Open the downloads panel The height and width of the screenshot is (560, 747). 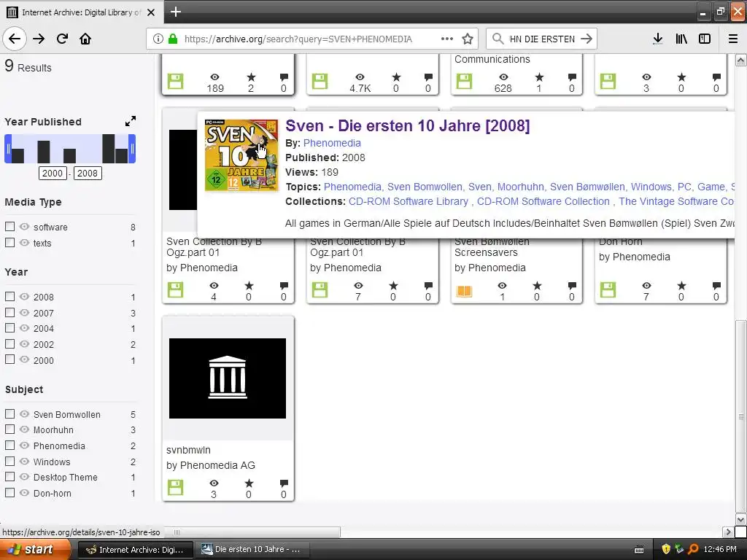tap(657, 39)
